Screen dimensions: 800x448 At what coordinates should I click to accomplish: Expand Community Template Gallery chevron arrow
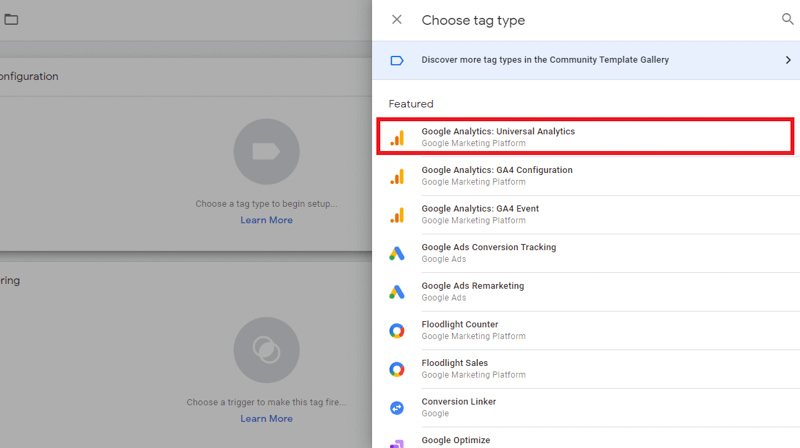[788, 60]
